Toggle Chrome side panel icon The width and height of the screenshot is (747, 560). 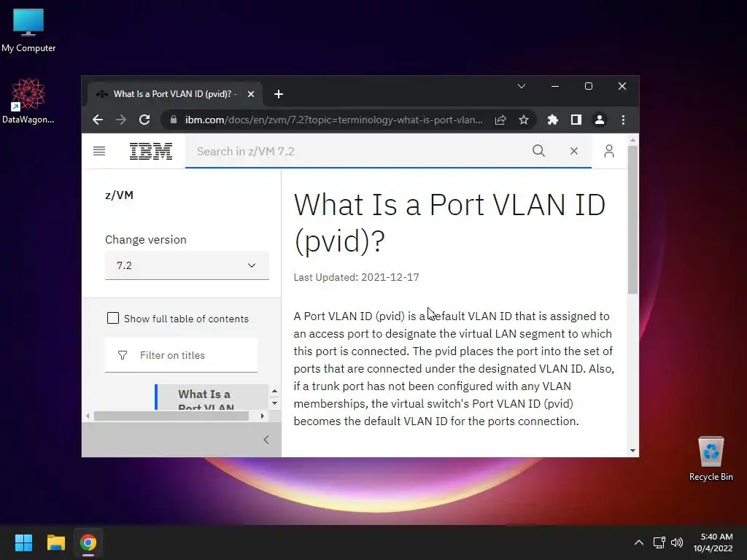point(576,120)
